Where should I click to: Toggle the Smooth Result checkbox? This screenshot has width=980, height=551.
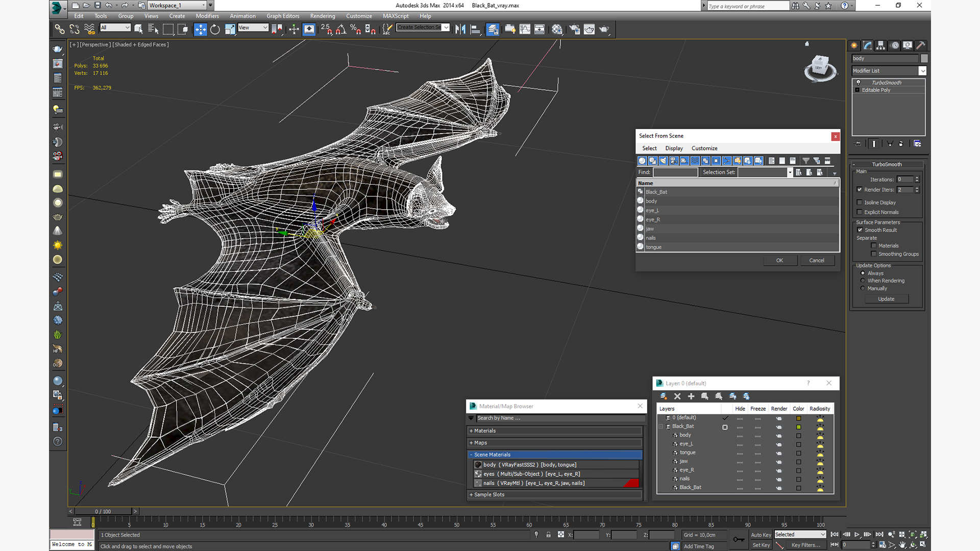point(860,230)
